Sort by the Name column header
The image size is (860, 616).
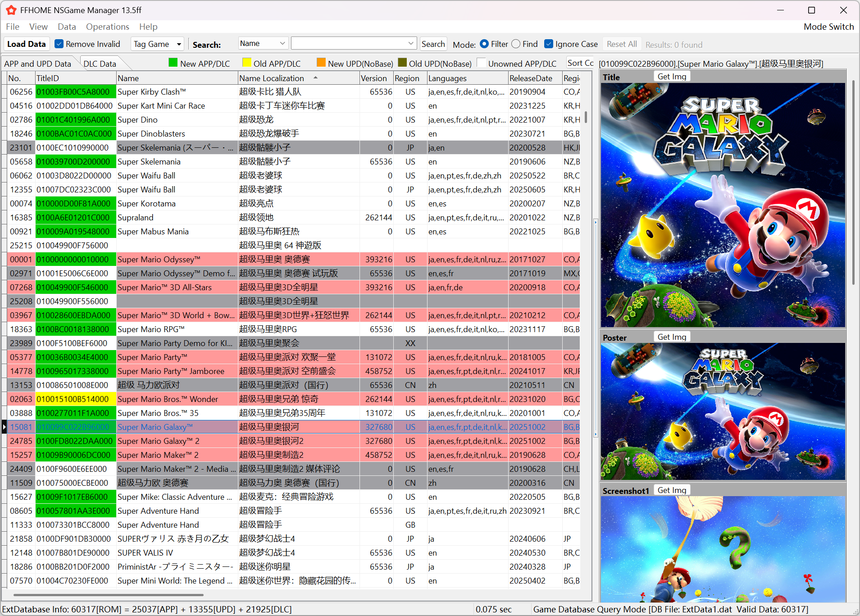coord(177,78)
